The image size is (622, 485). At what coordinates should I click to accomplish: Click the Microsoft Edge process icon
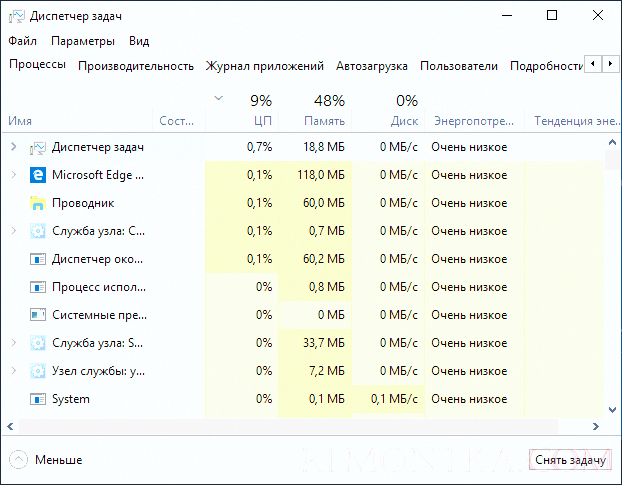(38, 175)
